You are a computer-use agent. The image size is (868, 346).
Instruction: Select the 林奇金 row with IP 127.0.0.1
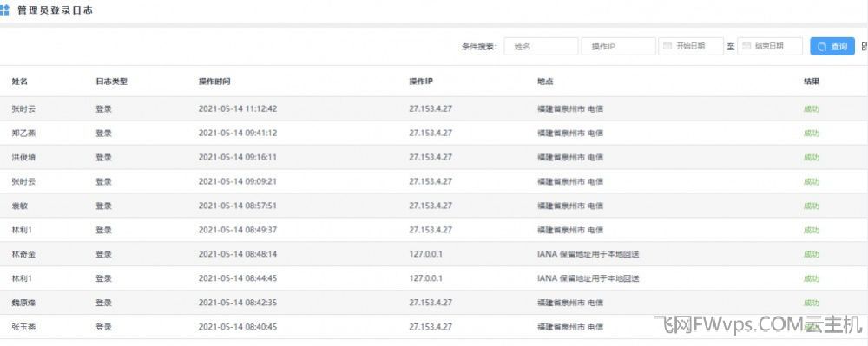click(434, 254)
